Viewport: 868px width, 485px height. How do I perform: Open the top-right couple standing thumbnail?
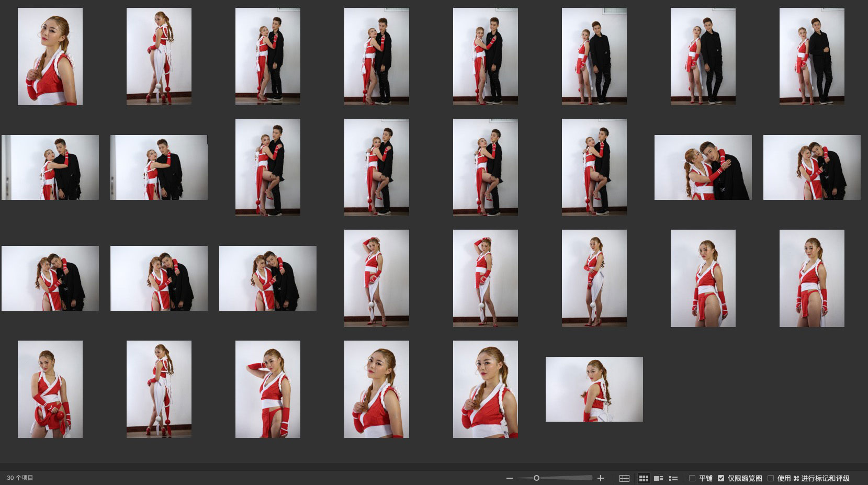coord(811,57)
